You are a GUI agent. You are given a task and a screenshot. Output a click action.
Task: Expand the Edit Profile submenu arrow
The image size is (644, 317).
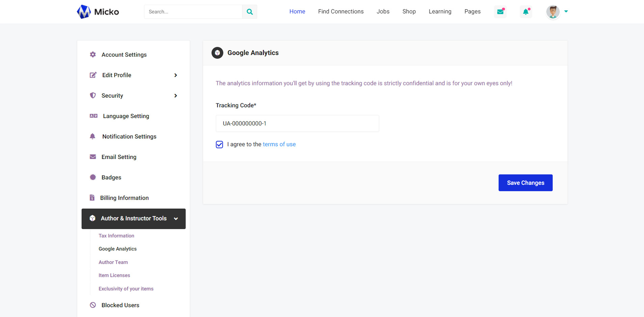click(176, 75)
